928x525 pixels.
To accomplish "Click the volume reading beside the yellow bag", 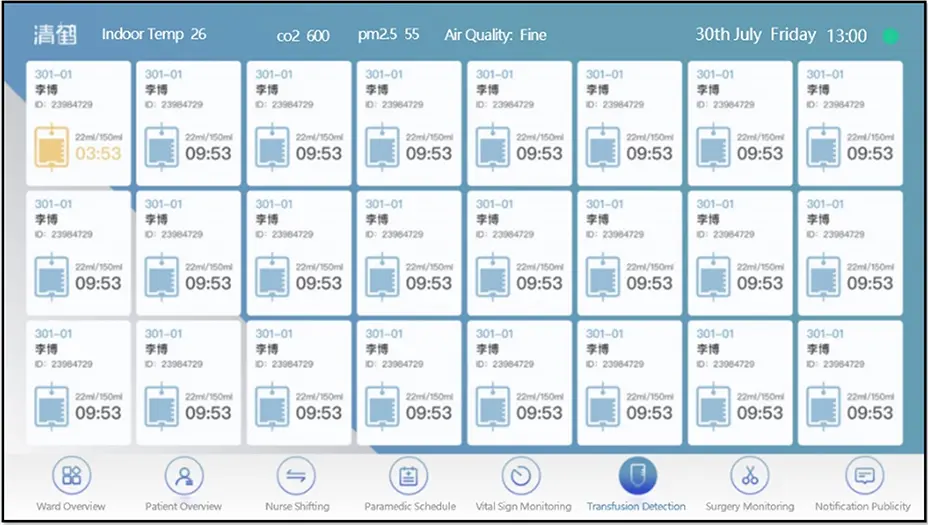I will [x=98, y=136].
